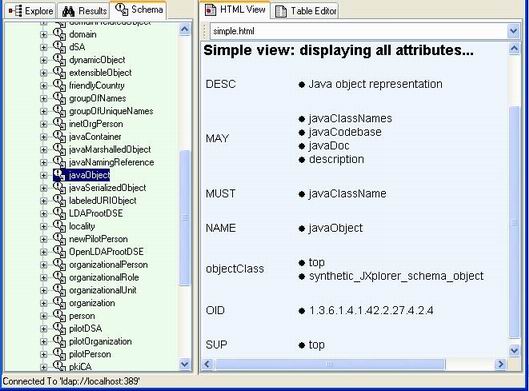
Task: Click the locality class icon
Action: tap(59, 226)
